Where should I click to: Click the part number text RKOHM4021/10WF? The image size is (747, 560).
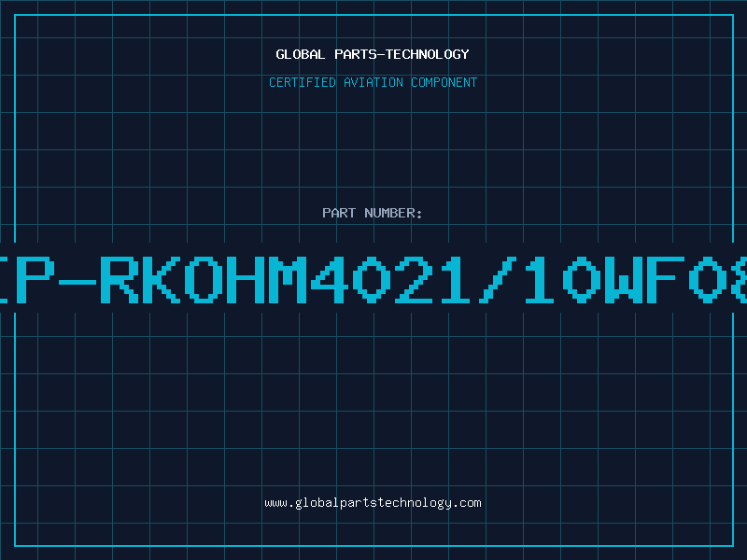point(393,279)
